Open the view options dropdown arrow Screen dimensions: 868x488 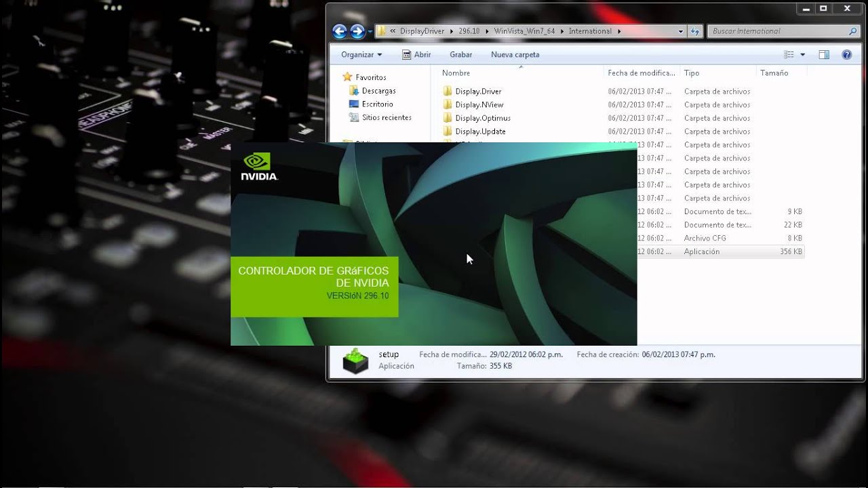(x=803, y=54)
